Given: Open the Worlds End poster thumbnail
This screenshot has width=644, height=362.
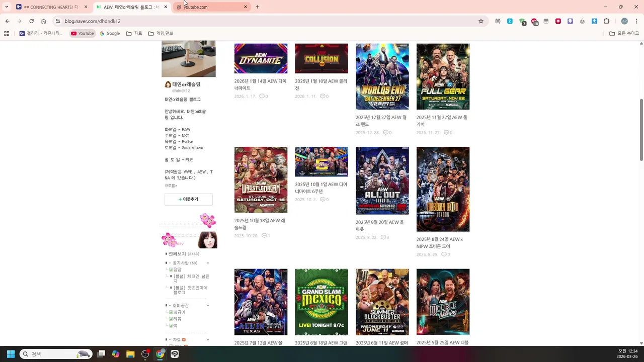Looking at the screenshot, I should click(x=382, y=76).
